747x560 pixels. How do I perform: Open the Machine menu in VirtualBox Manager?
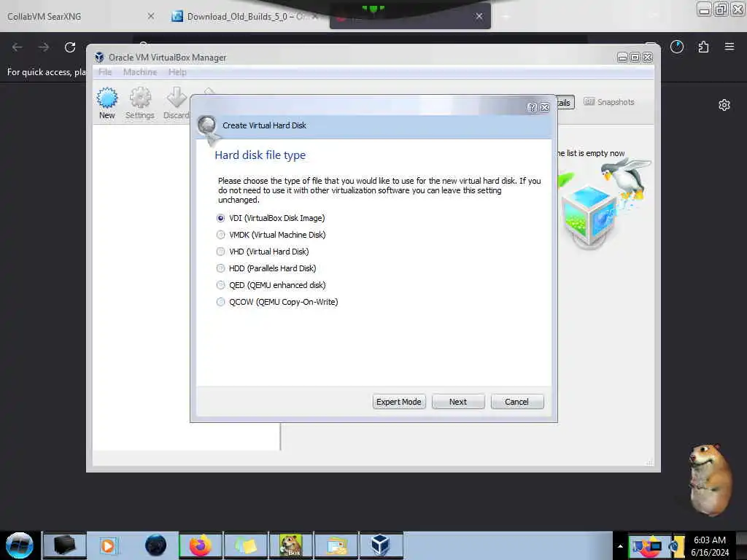click(140, 72)
